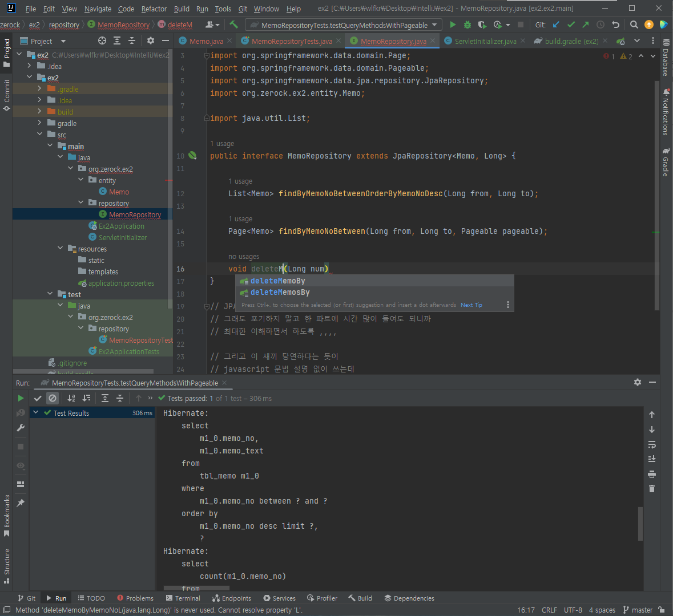Print the console output
The height and width of the screenshot is (616, 673).
point(651,474)
